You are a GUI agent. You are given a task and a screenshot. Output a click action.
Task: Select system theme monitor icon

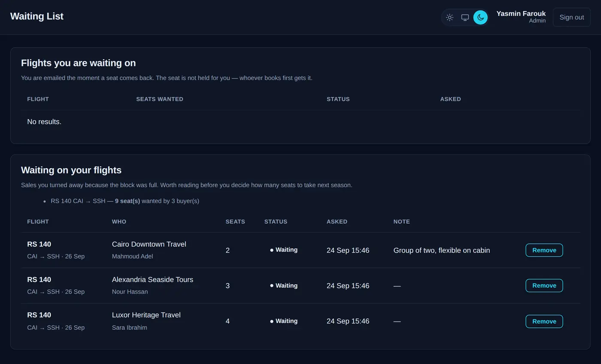coord(465,18)
